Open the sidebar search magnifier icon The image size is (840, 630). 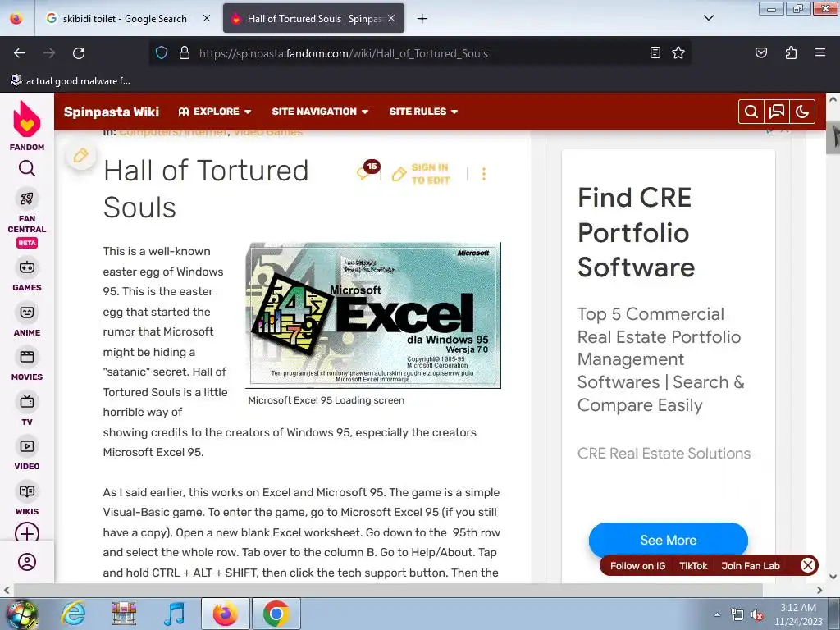(27, 169)
